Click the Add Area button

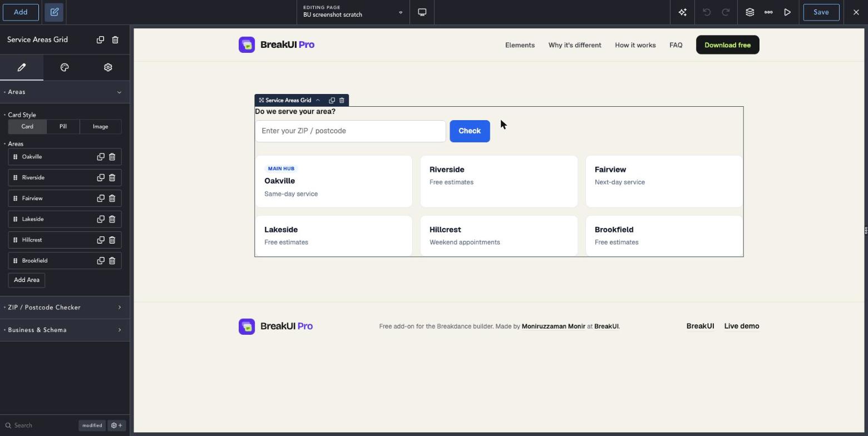[x=27, y=280]
